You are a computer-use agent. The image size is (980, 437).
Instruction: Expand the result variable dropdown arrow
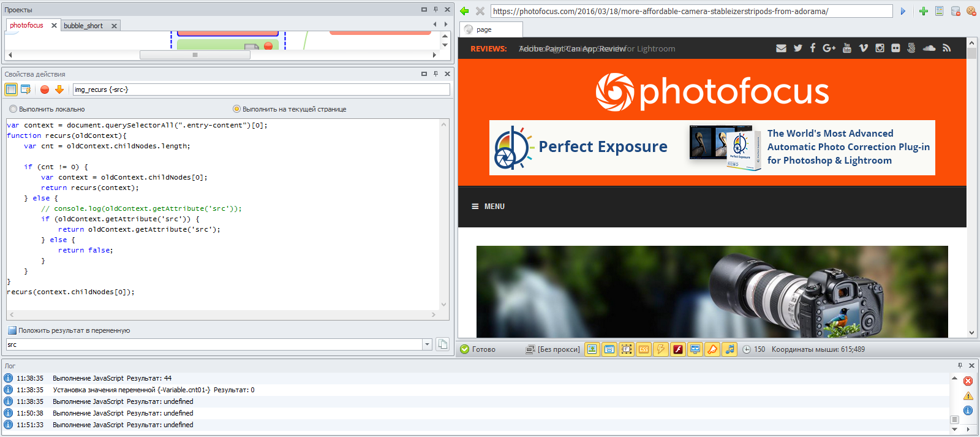(x=427, y=344)
